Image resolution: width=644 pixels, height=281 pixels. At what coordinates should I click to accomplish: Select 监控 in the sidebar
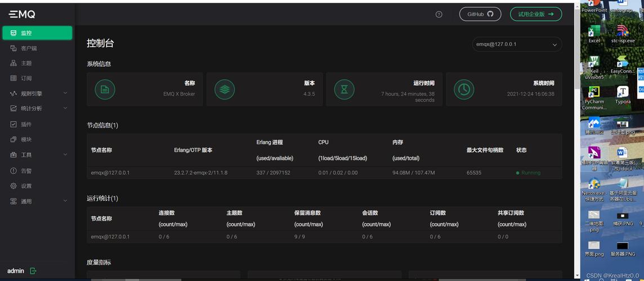click(x=37, y=33)
